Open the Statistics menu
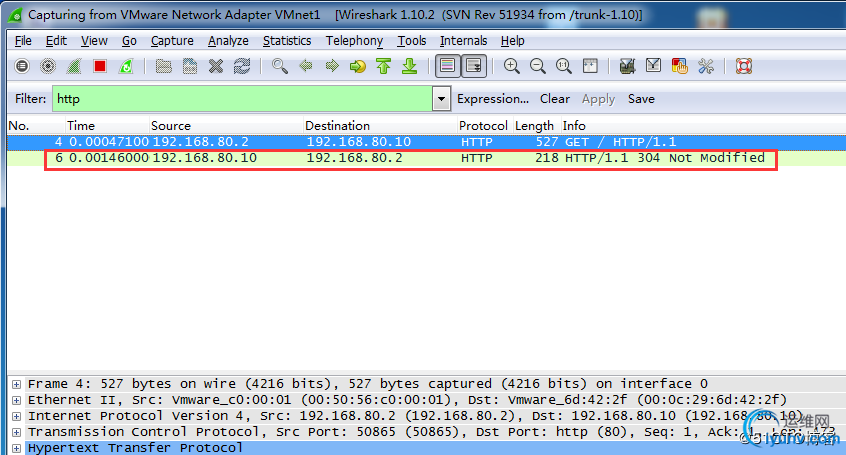Image resolution: width=846 pixels, height=455 pixels. point(287,41)
